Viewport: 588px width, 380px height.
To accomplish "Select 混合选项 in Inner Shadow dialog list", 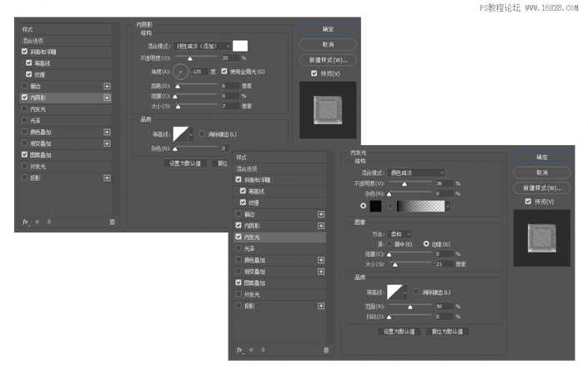I will [66, 41].
